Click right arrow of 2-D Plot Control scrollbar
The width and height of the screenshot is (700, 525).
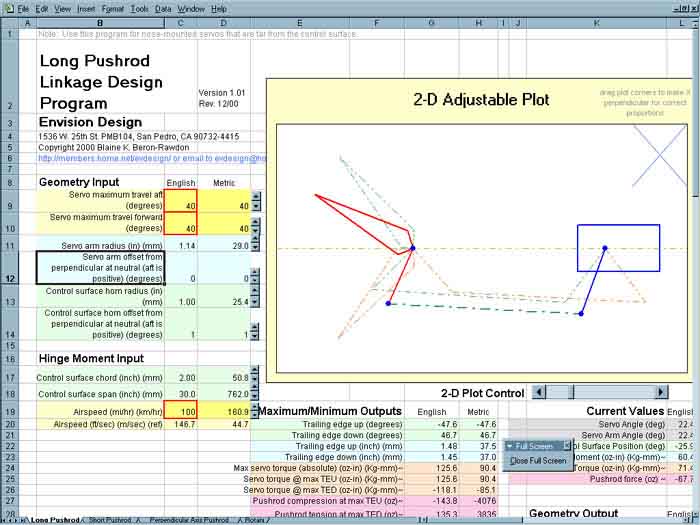[x=661, y=392]
